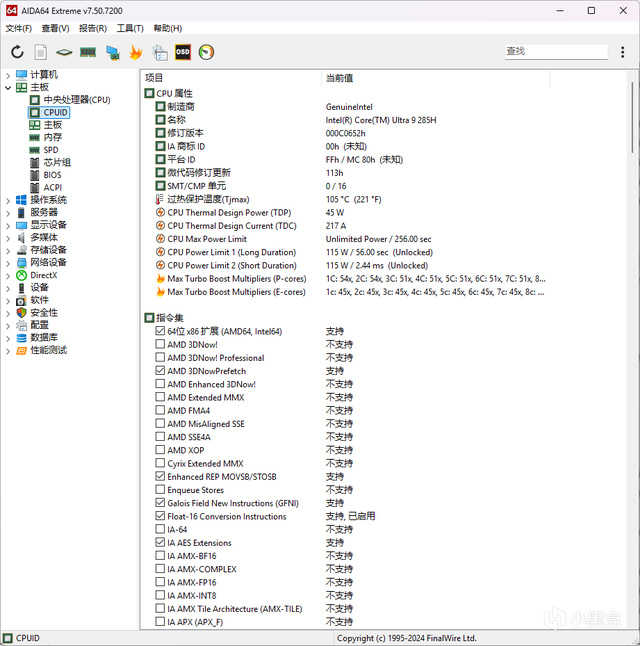The height and width of the screenshot is (646, 640).
Task: Click the 性能测试 benchmark icon
Action: click(21, 351)
